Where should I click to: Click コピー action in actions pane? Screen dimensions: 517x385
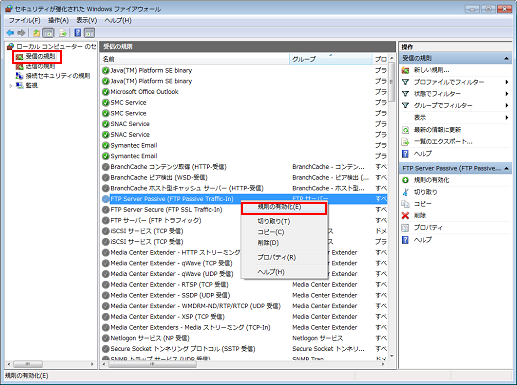(x=422, y=204)
